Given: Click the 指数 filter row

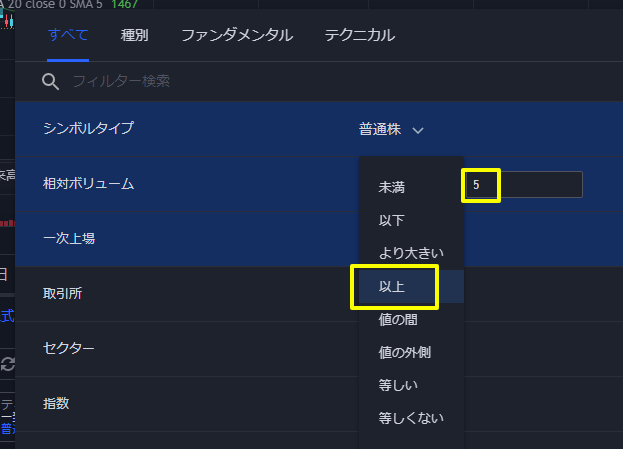Looking at the screenshot, I should 187,404.
